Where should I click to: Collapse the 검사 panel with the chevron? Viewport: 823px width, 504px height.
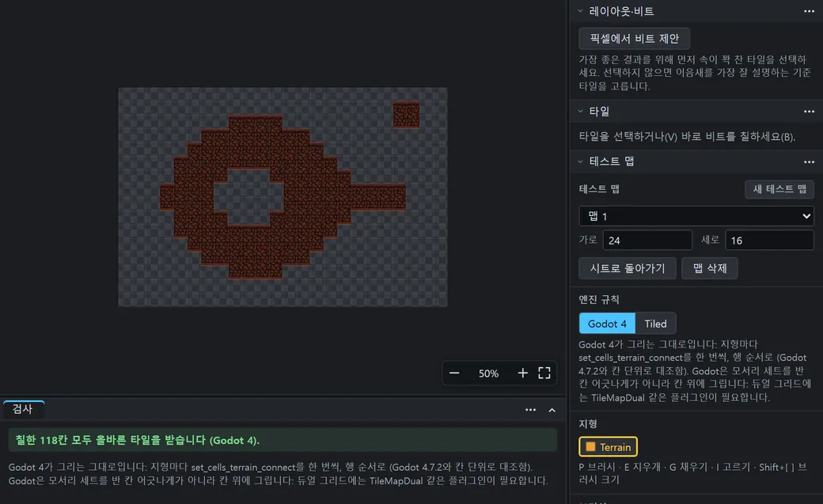[x=552, y=410]
